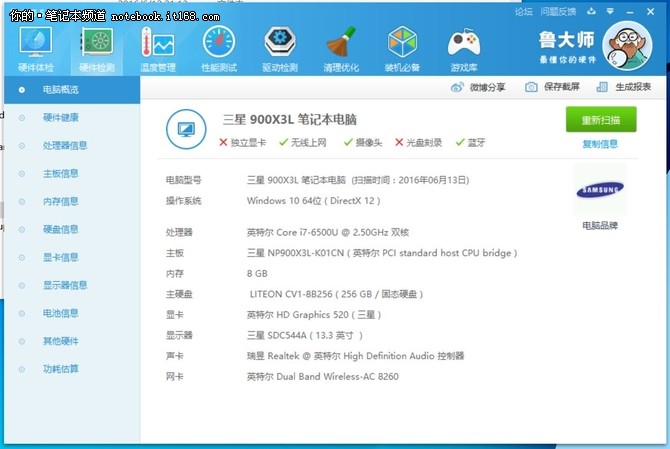Open the 功耗估算 power estimate section
The height and width of the screenshot is (449, 670).
[61, 370]
